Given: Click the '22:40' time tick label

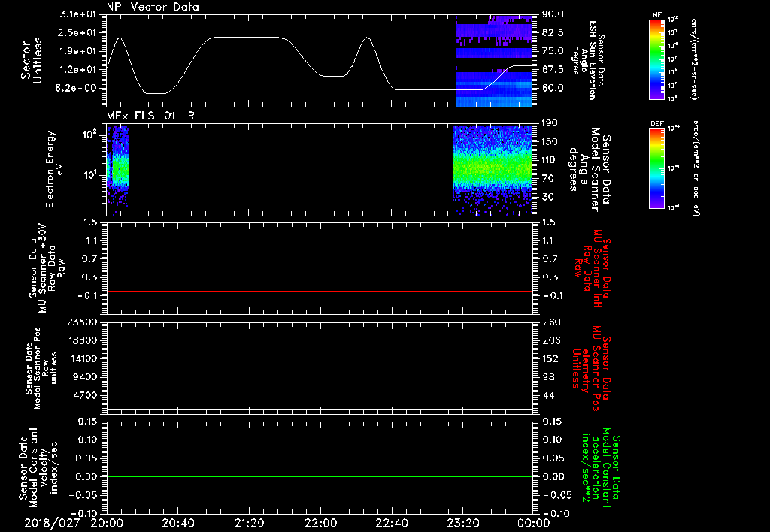Looking at the screenshot, I should 392,523.
